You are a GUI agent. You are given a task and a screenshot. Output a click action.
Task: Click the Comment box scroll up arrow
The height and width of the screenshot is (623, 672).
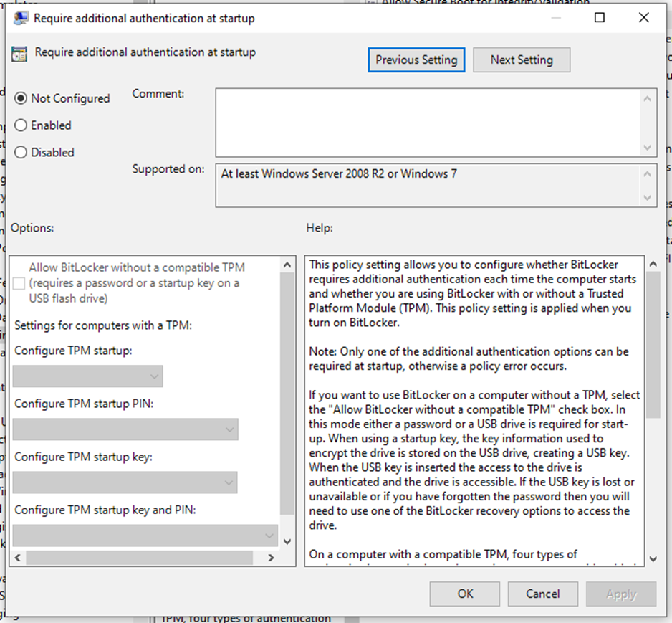click(x=647, y=99)
